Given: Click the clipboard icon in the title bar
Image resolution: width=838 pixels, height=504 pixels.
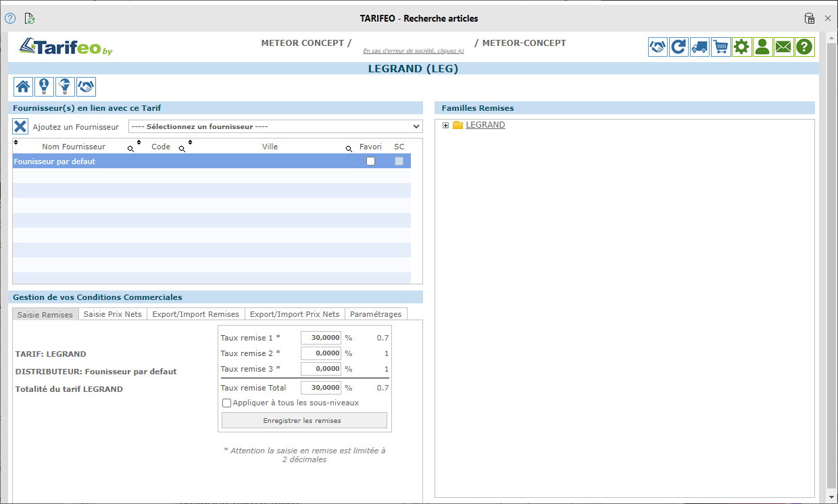Looking at the screenshot, I should (x=809, y=18).
